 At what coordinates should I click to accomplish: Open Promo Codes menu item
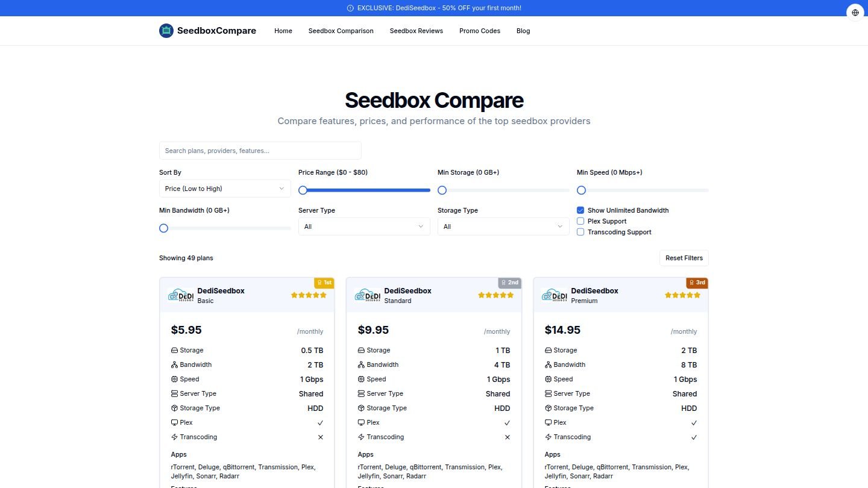click(x=480, y=31)
